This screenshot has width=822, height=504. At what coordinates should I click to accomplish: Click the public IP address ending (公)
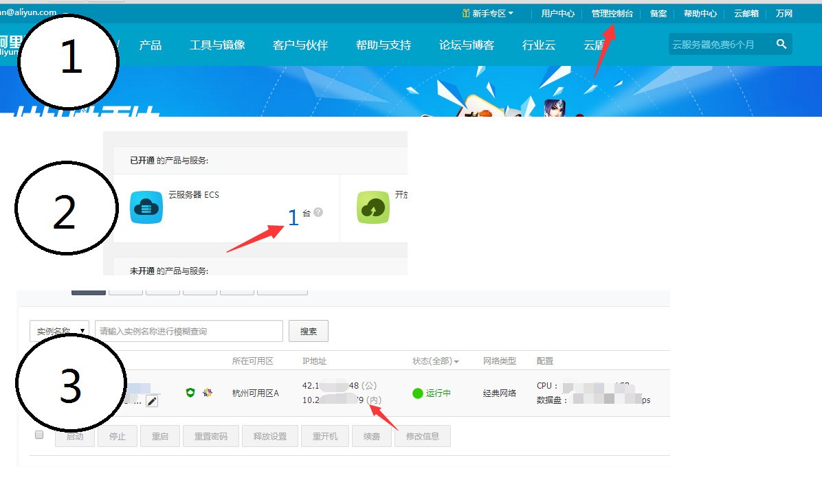click(340, 386)
